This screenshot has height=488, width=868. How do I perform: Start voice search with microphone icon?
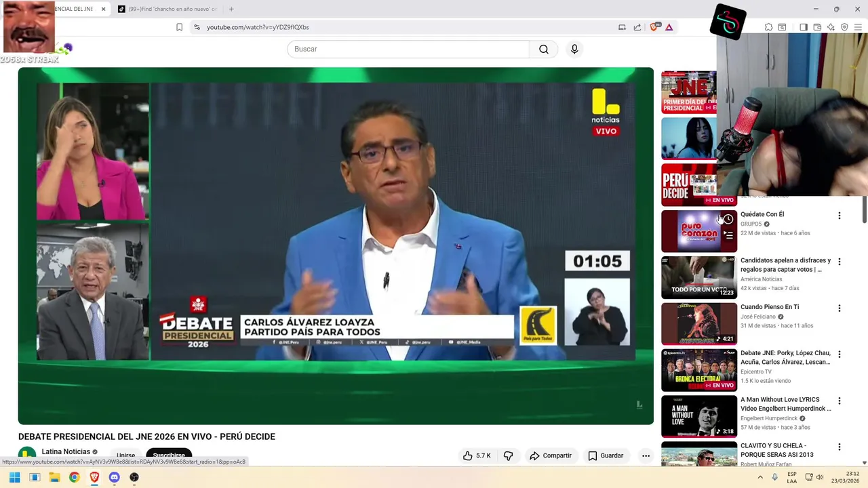pos(574,49)
